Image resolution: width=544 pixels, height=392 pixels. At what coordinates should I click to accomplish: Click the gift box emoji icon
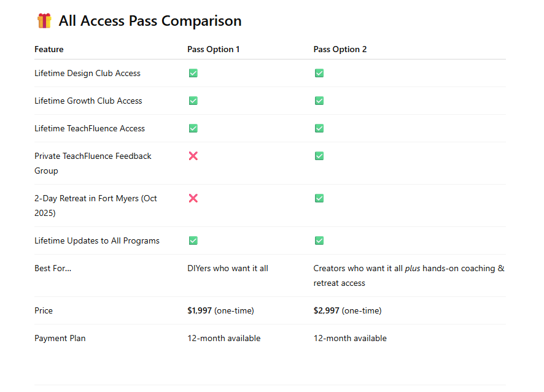(44, 21)
